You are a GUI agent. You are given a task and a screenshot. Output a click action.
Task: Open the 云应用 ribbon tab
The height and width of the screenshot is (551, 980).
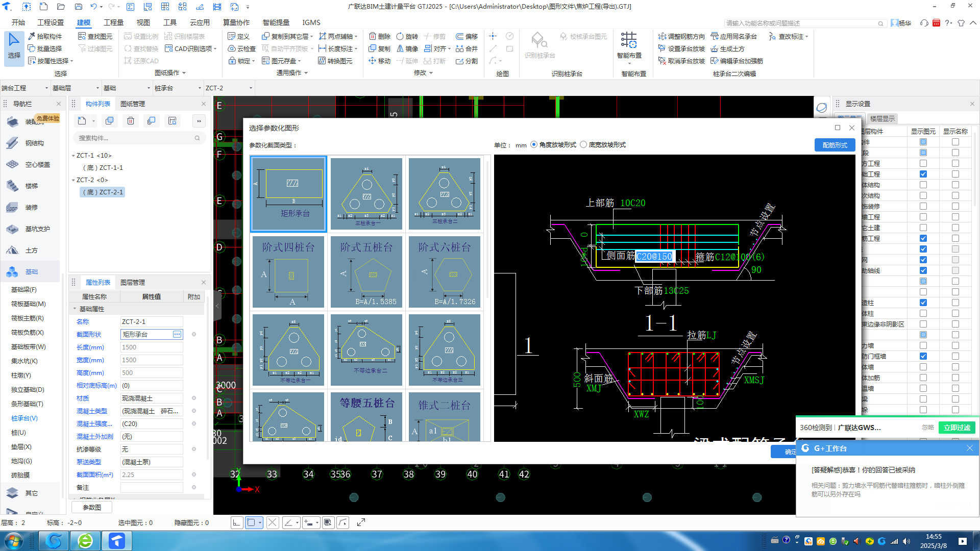(200, 22)
